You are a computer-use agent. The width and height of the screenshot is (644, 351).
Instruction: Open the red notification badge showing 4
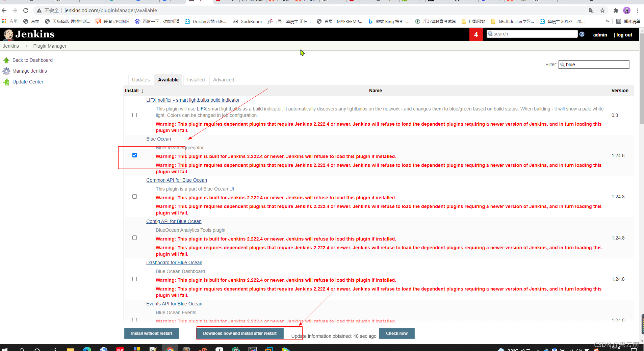pos(476,34)
